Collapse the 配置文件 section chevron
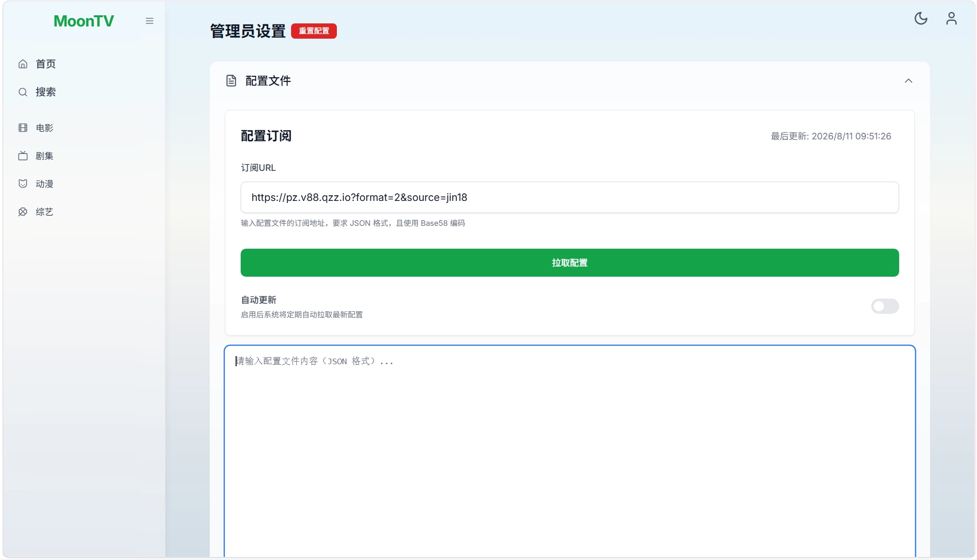 point(908,81)
